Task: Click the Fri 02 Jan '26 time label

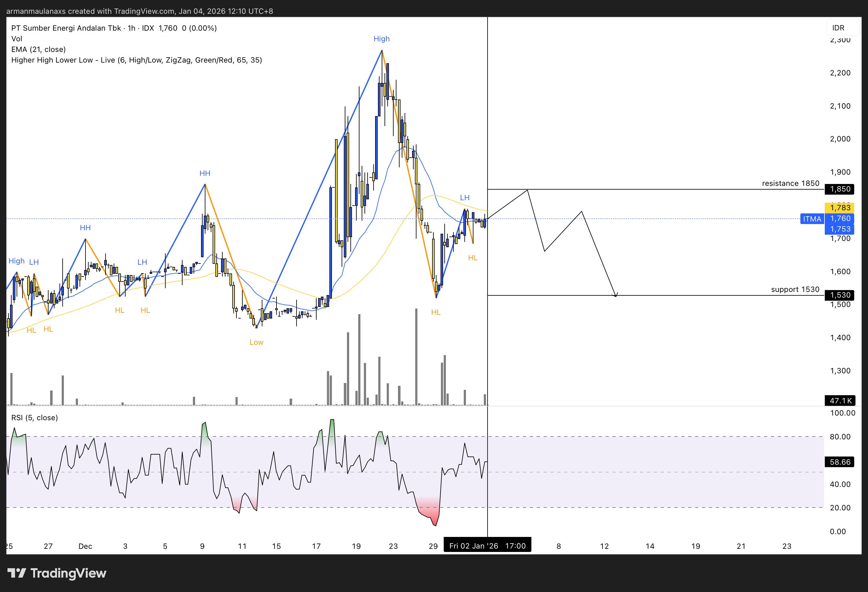Action: click(x=487, y=546)
